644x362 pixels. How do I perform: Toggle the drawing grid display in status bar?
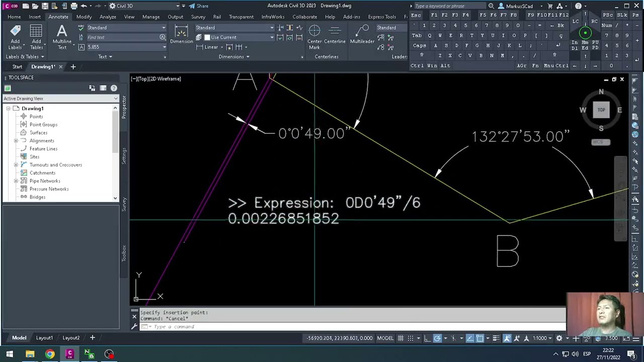pyautogui.click(x=400, y=338)
